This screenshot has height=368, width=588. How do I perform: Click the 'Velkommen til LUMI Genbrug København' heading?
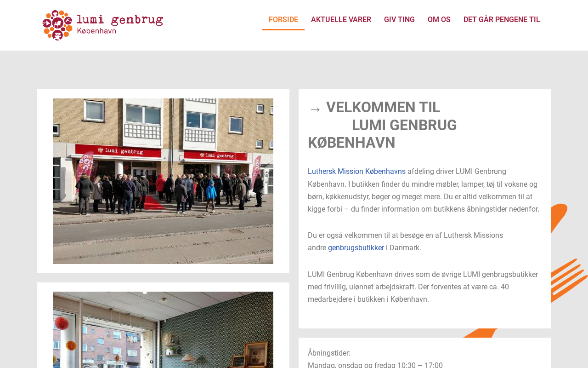[x=382, y=125]
